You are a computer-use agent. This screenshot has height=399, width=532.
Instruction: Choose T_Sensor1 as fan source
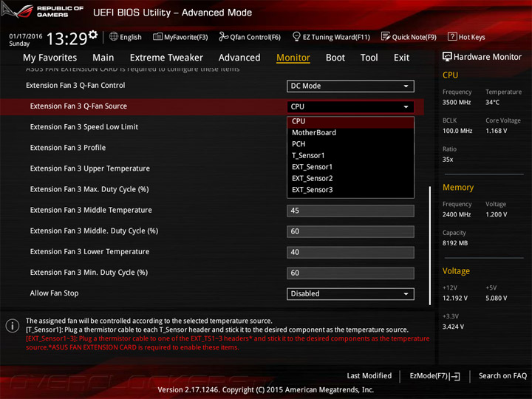(350, 156)
